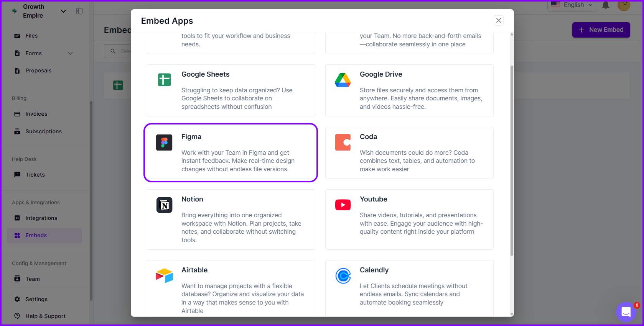
Task: Toggle the sidebar collapse icon
Action: tap(79, 11)
